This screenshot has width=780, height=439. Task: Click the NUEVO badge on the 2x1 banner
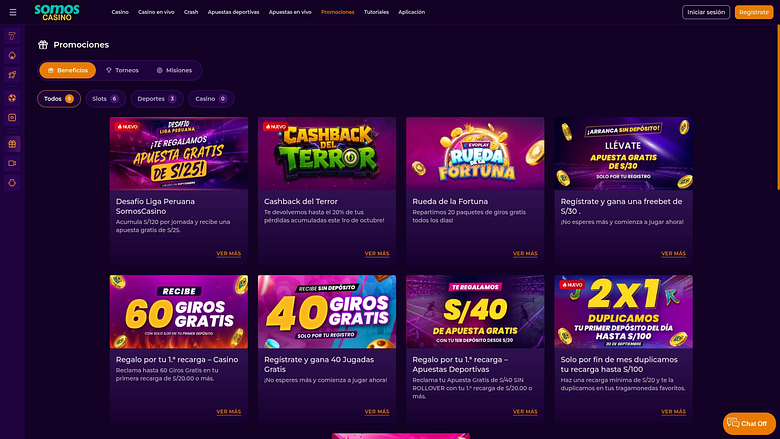(572, 285)
